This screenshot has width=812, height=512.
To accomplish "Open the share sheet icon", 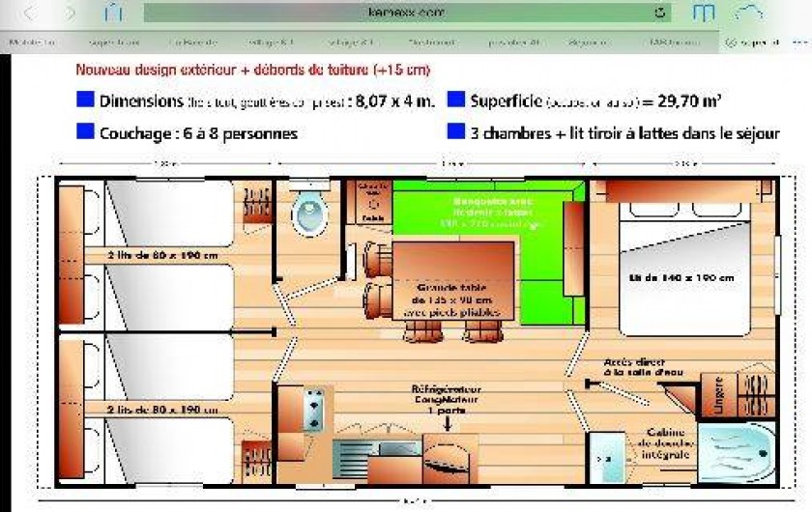I will (114, 13).
